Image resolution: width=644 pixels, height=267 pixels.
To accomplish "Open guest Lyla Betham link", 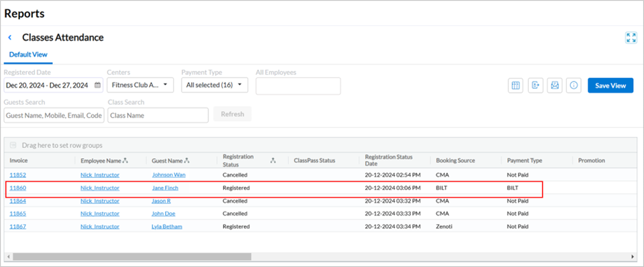I will click(166, 226).
